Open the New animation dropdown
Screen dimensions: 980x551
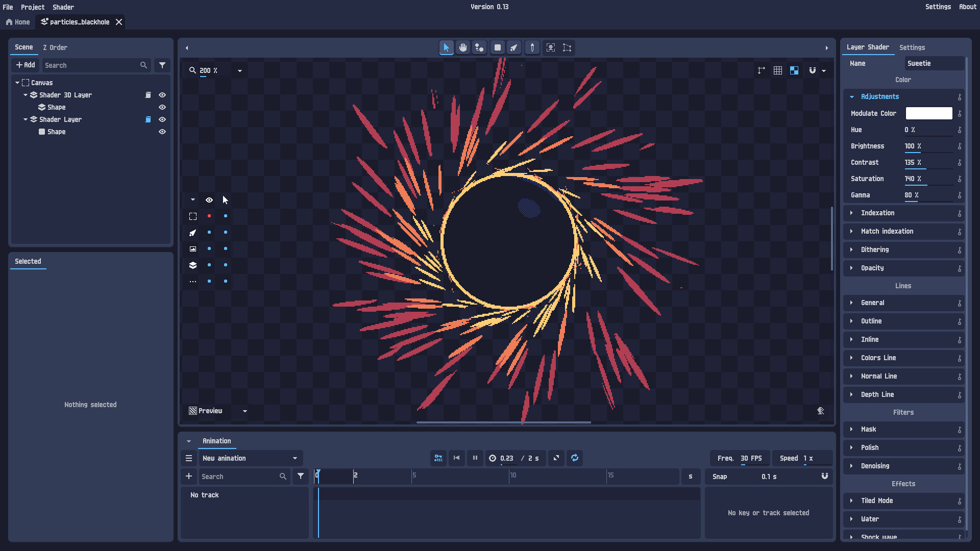tap(295, 458)
